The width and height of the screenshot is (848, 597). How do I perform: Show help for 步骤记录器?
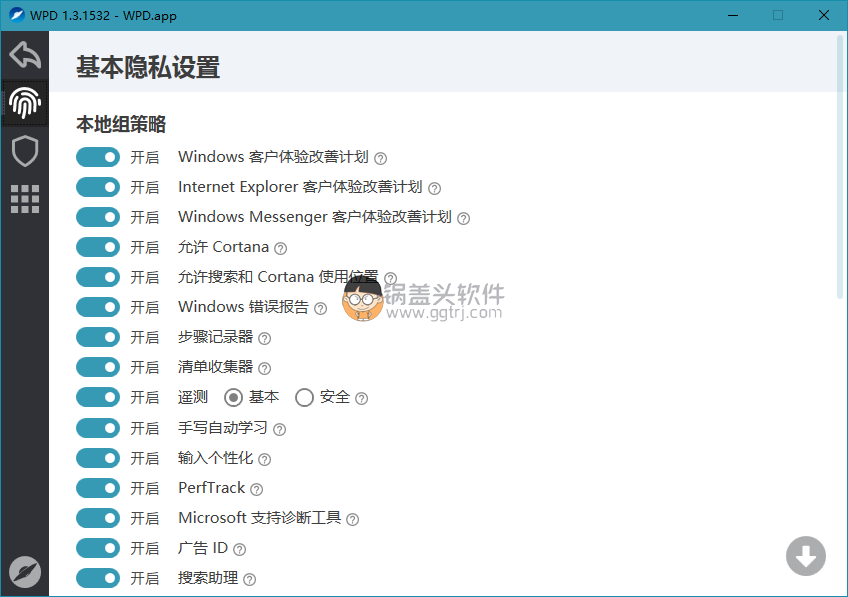[264, 339]
